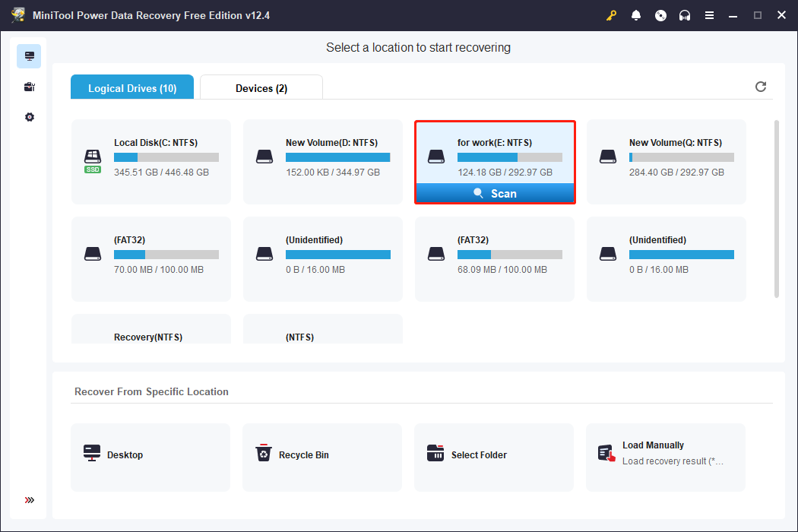Image resolution: width=798 pixels, height=532 pixels.
Task: Click the text 284.40 GB / 292.97 GB
Action: pyautogui.click(x=676, y=172)
